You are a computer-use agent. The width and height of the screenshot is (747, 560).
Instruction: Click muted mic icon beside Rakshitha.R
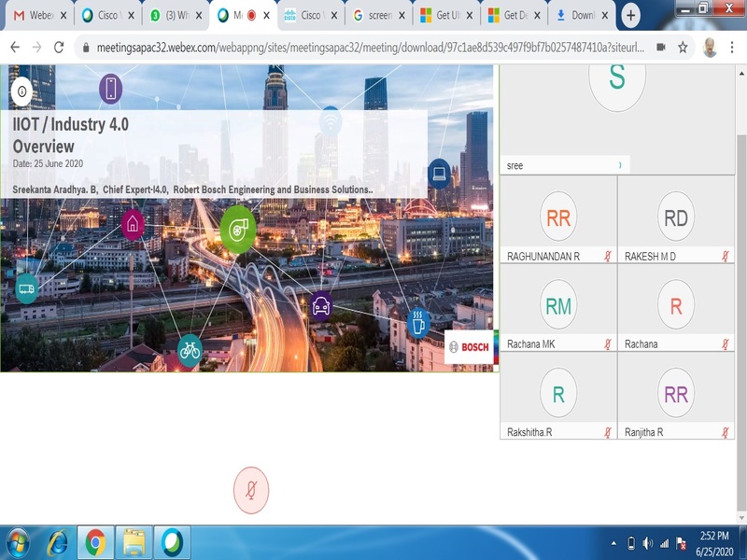coord(608,432)
